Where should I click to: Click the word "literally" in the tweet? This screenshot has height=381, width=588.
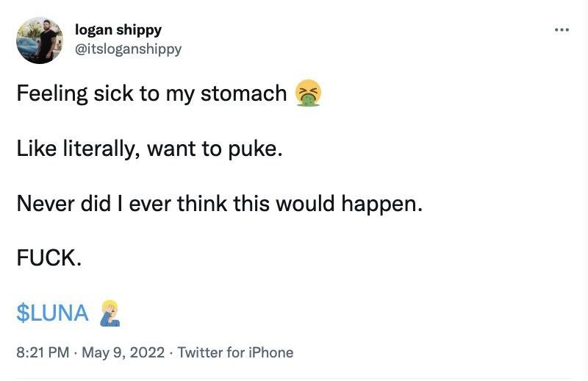98,149
